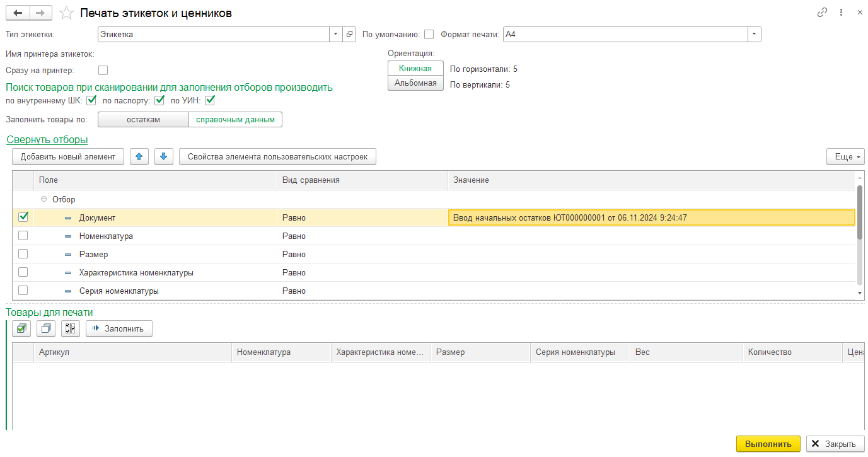Click the Значение column header
The image size is (868, 457).
(652, 180)
